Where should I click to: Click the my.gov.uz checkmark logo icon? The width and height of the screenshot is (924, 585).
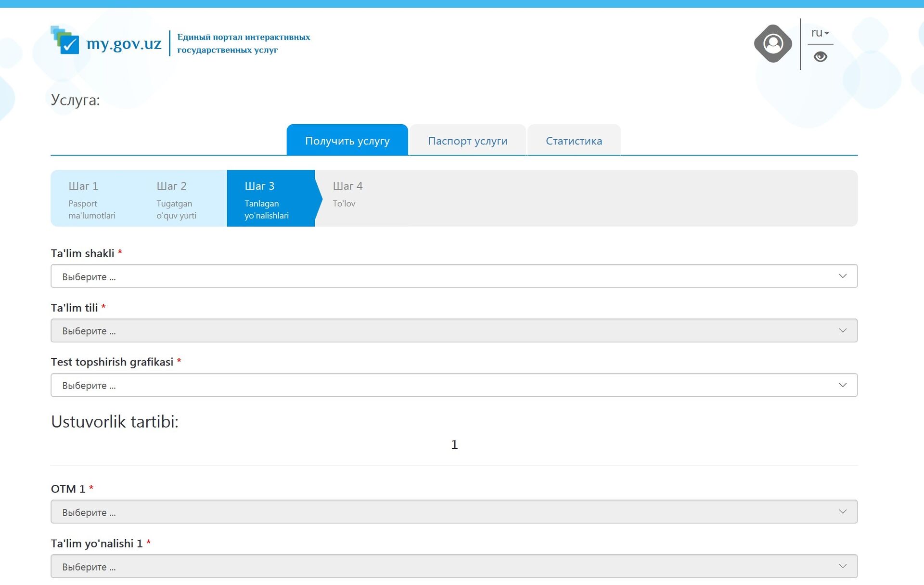point(65,40)
